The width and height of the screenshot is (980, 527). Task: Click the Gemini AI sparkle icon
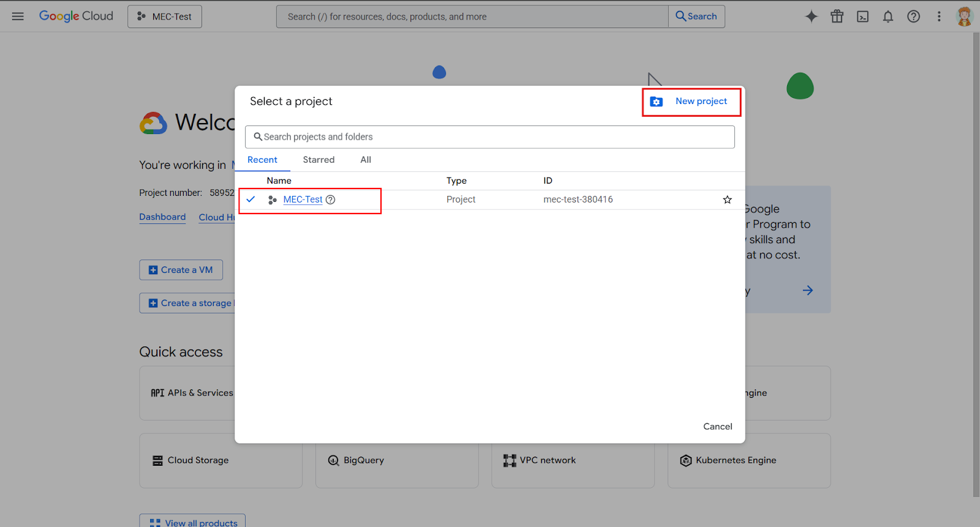[811, 17]
